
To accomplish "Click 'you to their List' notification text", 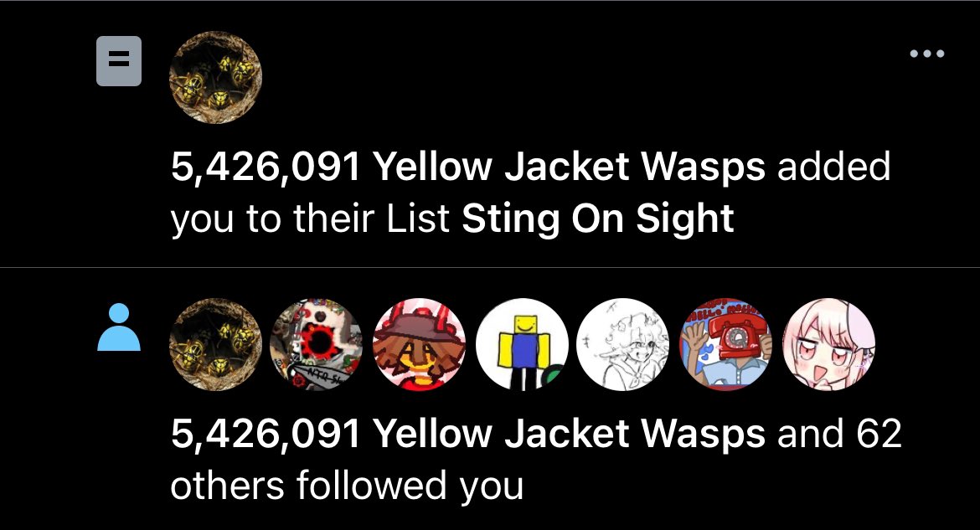I will [310, 220].
